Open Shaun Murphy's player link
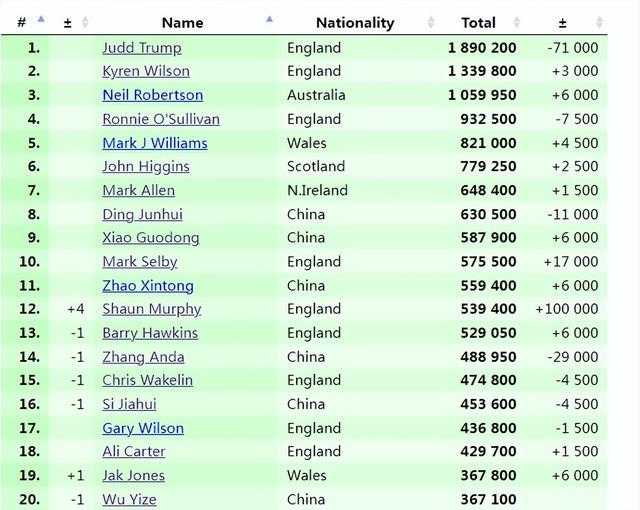 pyautogui.click(x=152, y=309)
